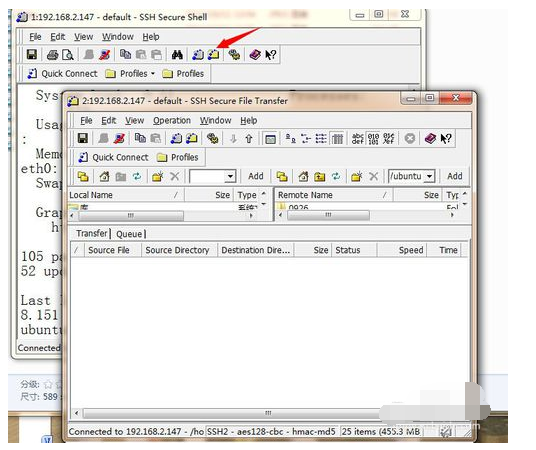Click Speed column header in transfer list
536x450 pixels.
(x=402, y=250)
